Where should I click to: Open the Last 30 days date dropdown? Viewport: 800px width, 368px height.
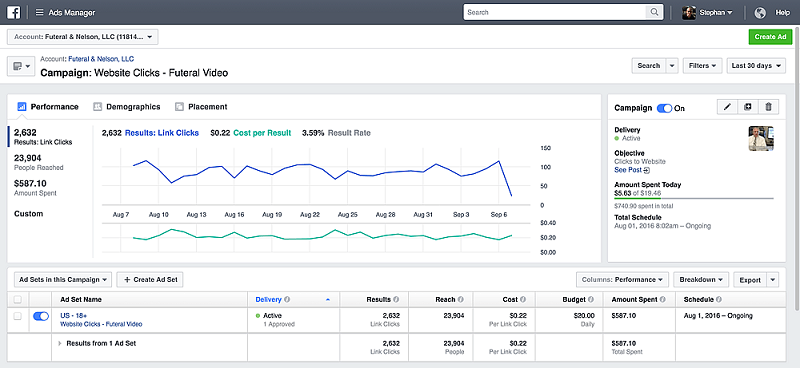pyautogui.click(x=756, y=66)
